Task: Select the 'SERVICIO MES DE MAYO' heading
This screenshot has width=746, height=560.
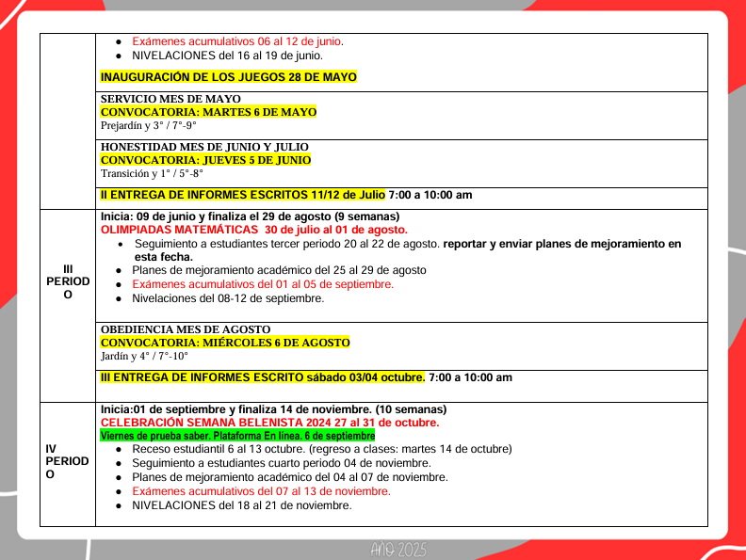Action: click(170, 99)
